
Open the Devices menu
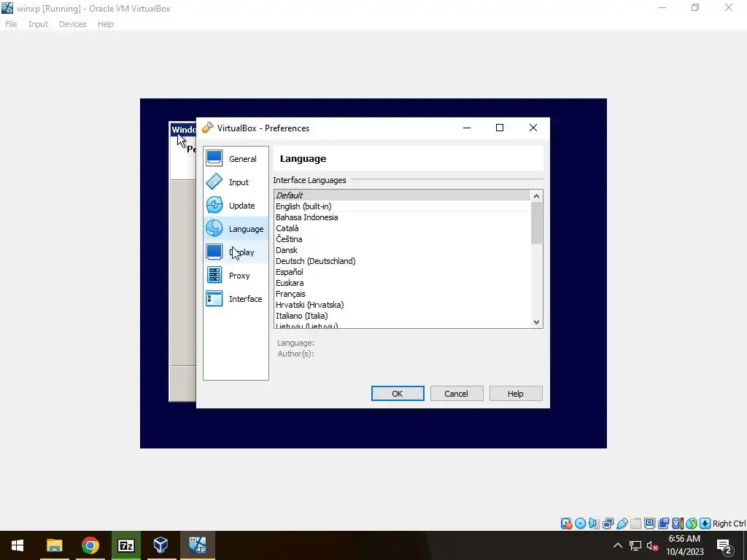coord(72,24)
